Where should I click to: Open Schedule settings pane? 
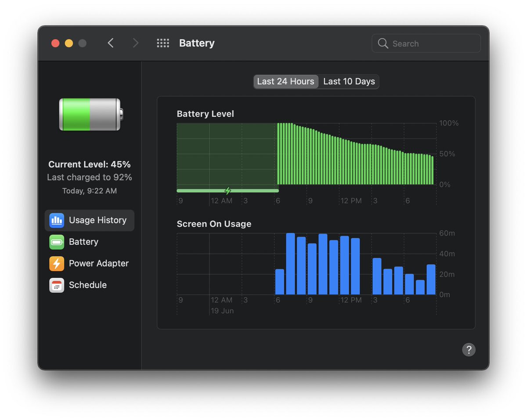click(x=90, y=285)
